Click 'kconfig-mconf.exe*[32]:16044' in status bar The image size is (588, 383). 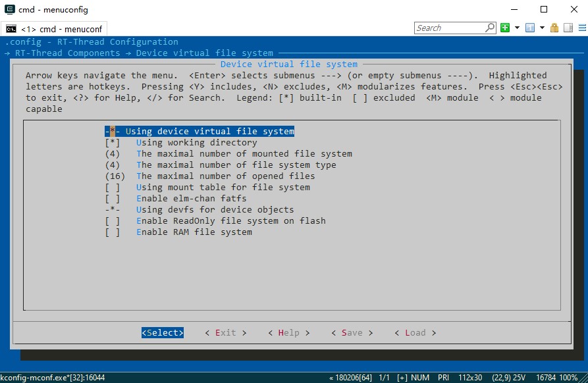click(53, 378)
